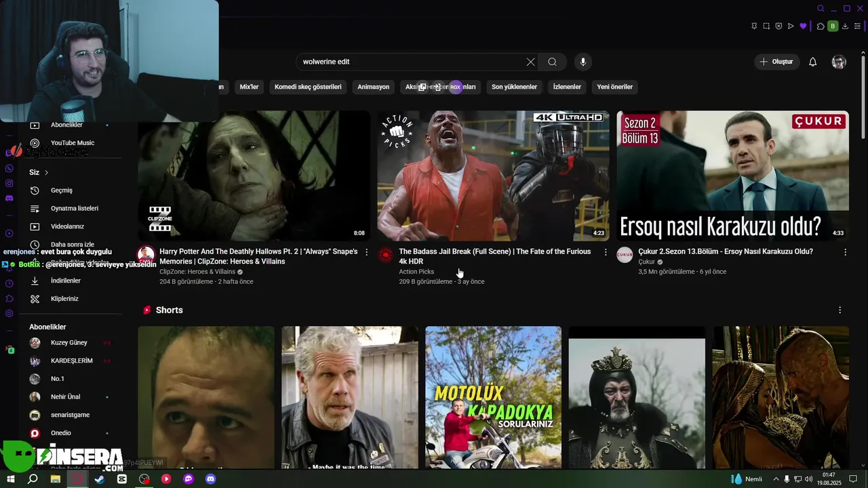Viewport: 868px width, 488px height.
Task: Open CapCut from the taskbar
Action: click(x=122, y=479)
